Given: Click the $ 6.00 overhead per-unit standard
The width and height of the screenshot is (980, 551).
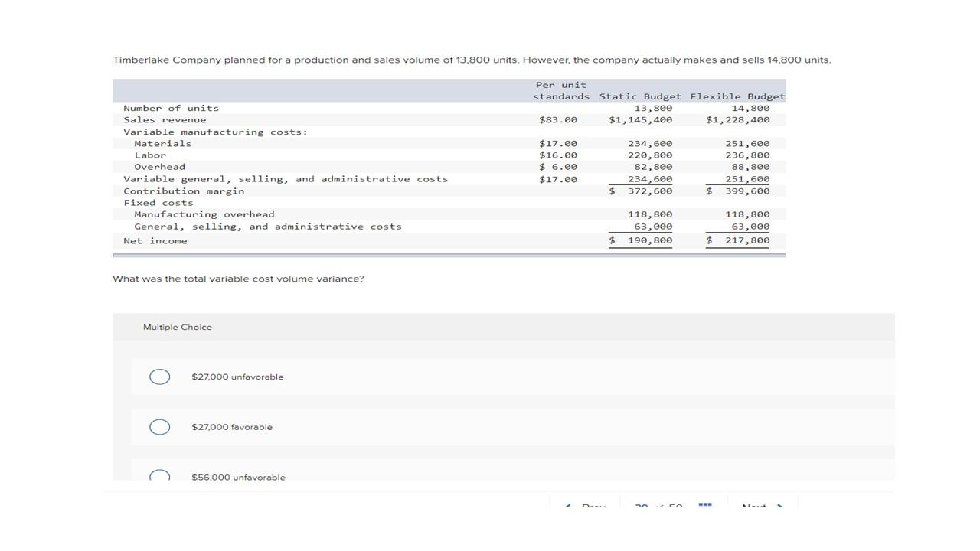Looking at the screenshot, I should pyautogui.click(x=558, y=167).
